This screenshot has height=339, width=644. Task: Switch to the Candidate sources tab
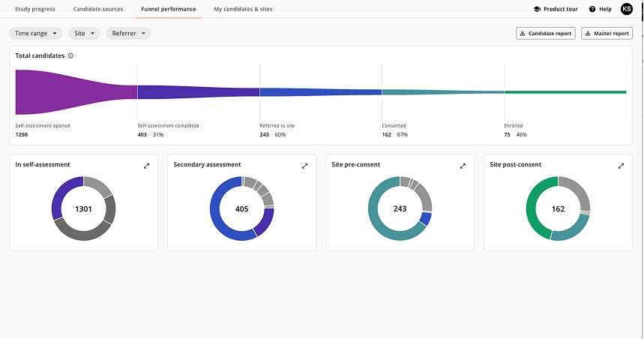tap(98, 9)
